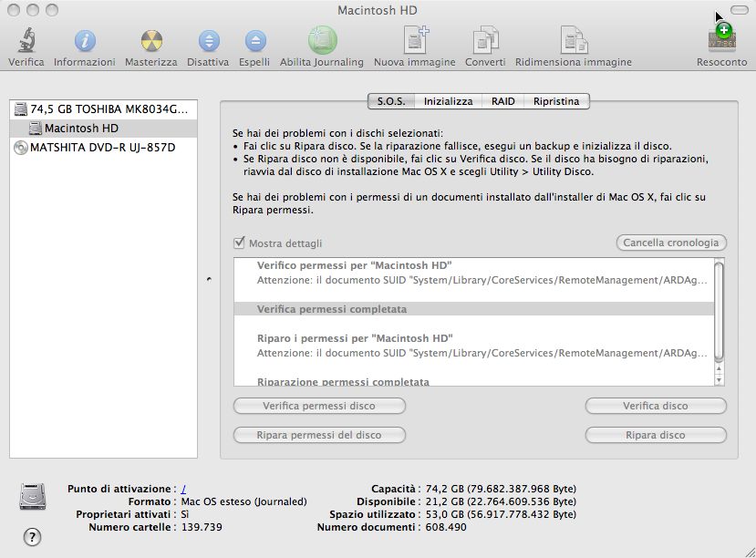Click the window title Macintosh HD
The width and height of the screenshot is (756, 558).
click(x=377, y=10)
